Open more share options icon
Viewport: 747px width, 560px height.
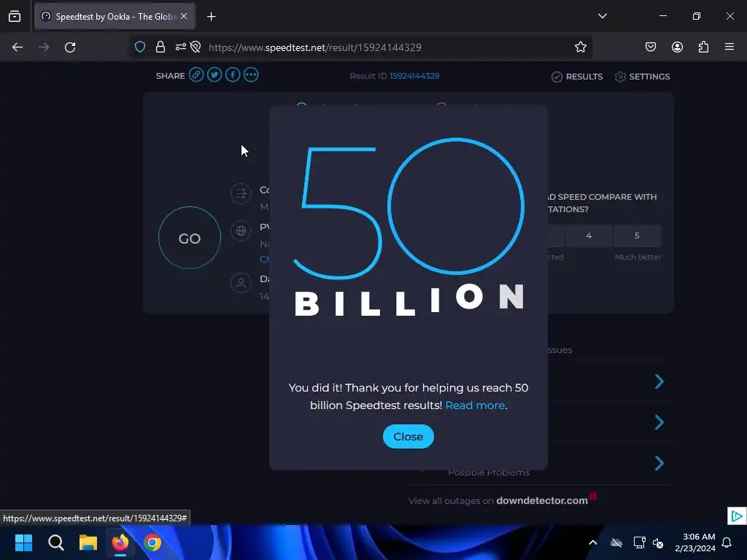pyautogui.click(x=251, y=75)
